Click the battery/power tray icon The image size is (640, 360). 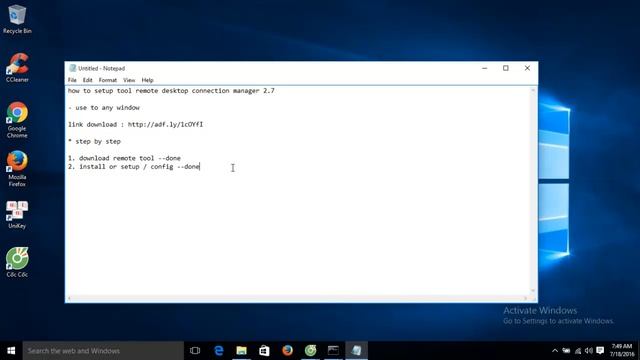point(567,351)
